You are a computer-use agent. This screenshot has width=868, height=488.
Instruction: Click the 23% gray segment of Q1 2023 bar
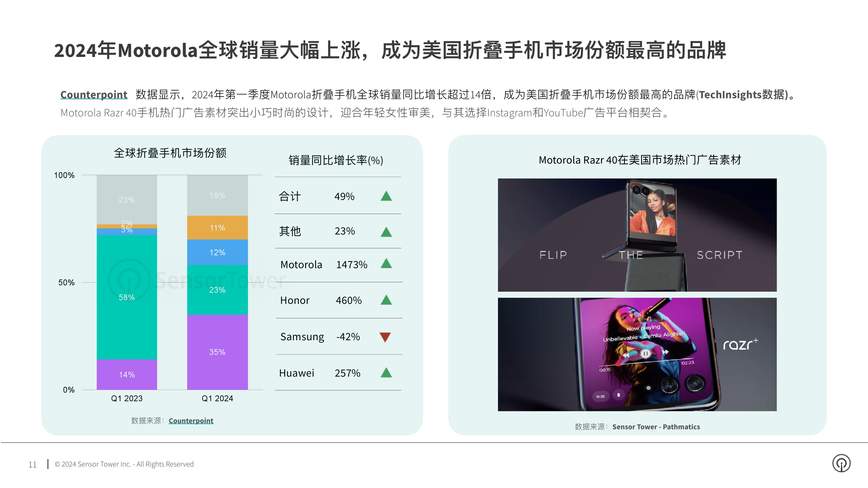coord(127,200)
